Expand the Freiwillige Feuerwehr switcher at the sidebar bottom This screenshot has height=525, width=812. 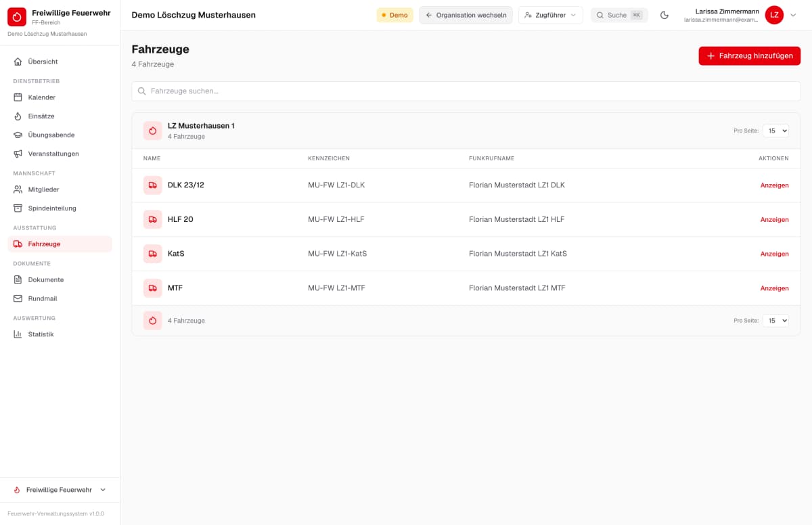tap(60, 490)
